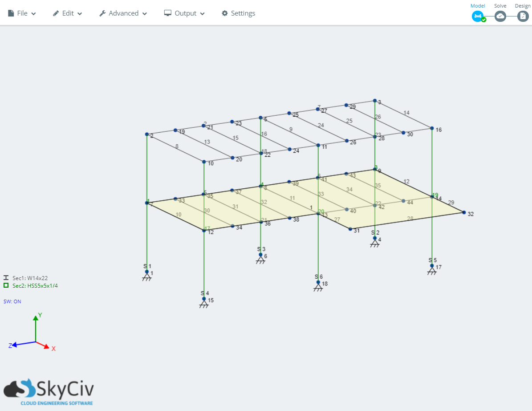Expand the Edit dropdown
This screenshot has height=411, width=532.
click(67, 13)
